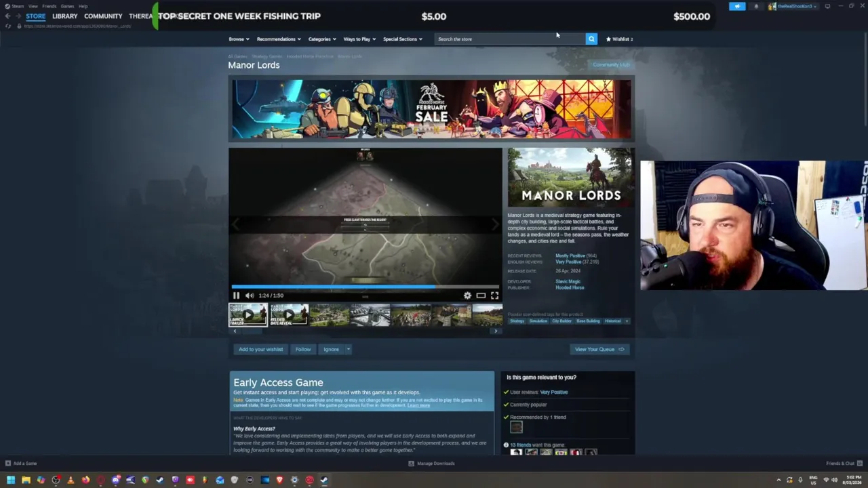868x488 pixels.
Task: Switch to Big Picture mode monitor icon
Action: (827, 6)
